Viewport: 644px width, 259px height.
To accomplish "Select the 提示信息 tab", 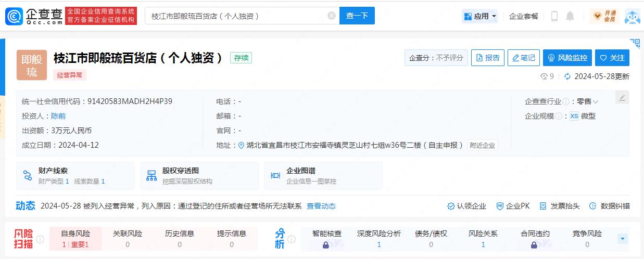I will click(x=232, y=239).
